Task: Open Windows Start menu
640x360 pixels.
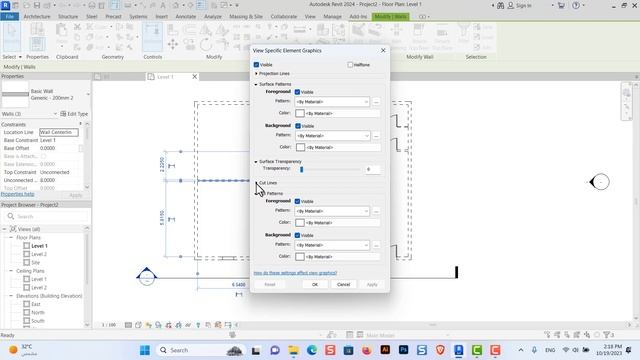Action: [x=145, y=350]
